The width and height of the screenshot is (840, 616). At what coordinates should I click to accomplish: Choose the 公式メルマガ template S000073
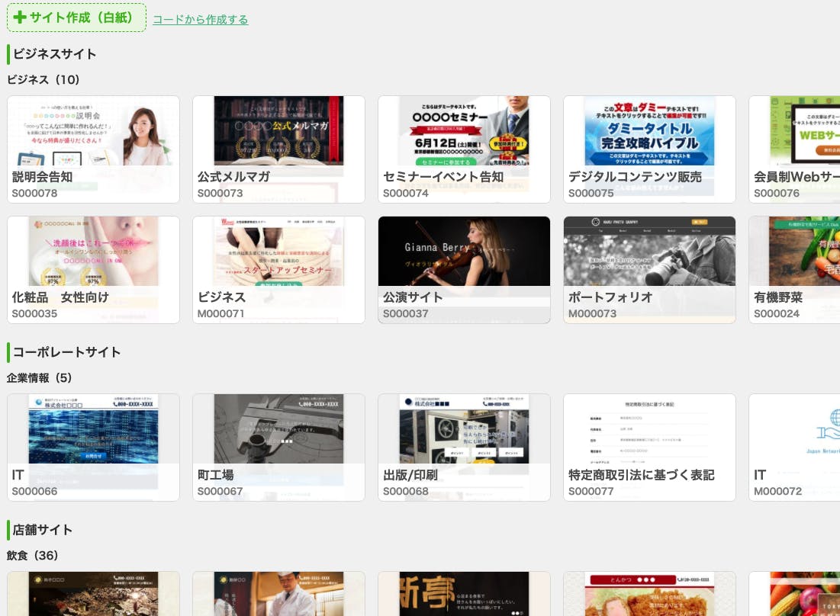tap(278, 149)
